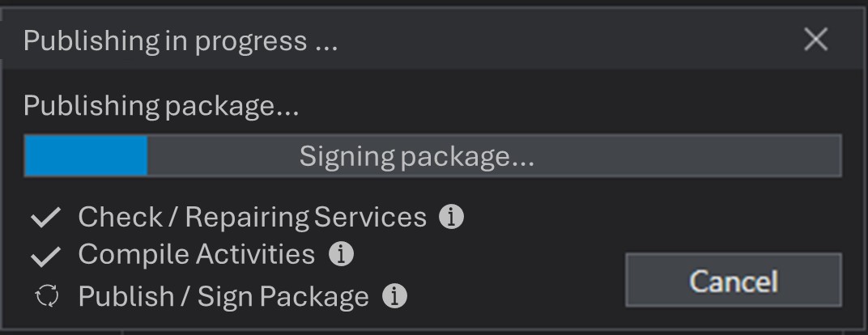This screenshot has height=335, width=868.
Task: Click the Compile Activities checkmark icon
Action: (x=46, y=256)
